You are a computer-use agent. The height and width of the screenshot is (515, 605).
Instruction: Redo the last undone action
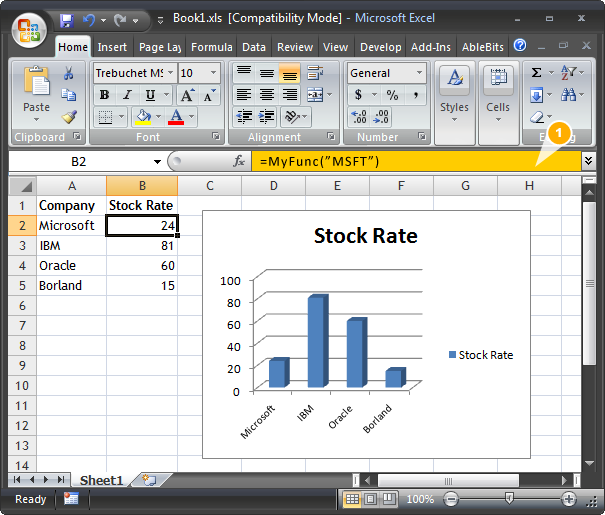[120, 20]
